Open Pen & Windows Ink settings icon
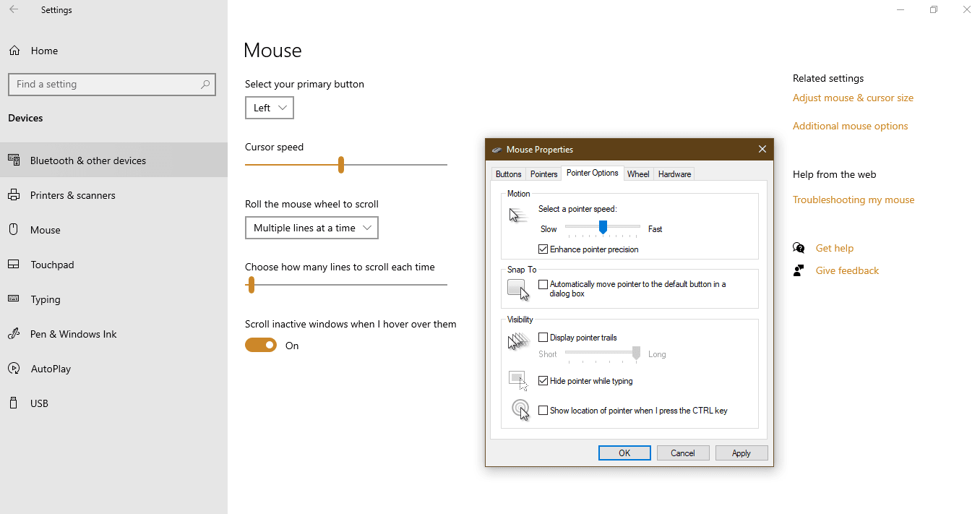Viewport: 980px width, 514px height. pyautogui.click(x=14, y=334)
